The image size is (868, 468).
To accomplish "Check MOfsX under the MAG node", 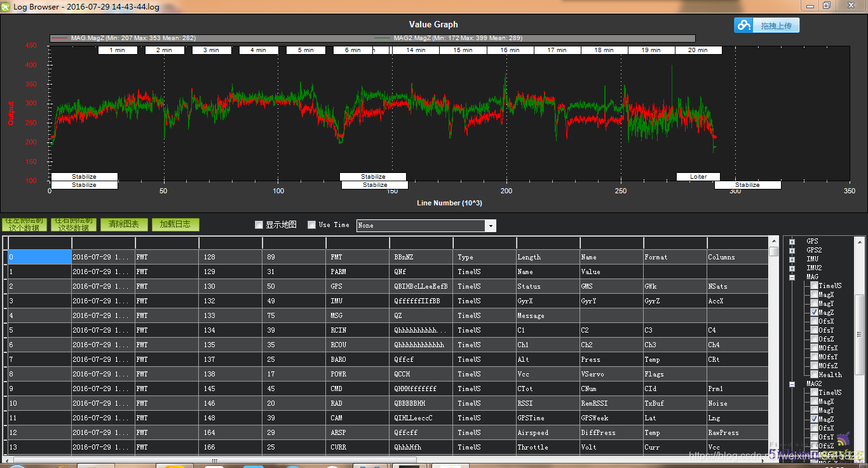I will [815, 348].
